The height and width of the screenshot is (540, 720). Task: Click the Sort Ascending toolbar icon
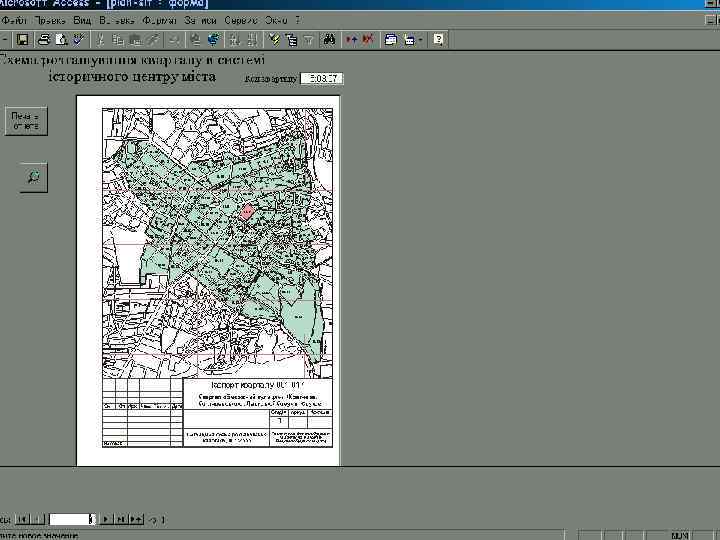(x=232, y=39)
